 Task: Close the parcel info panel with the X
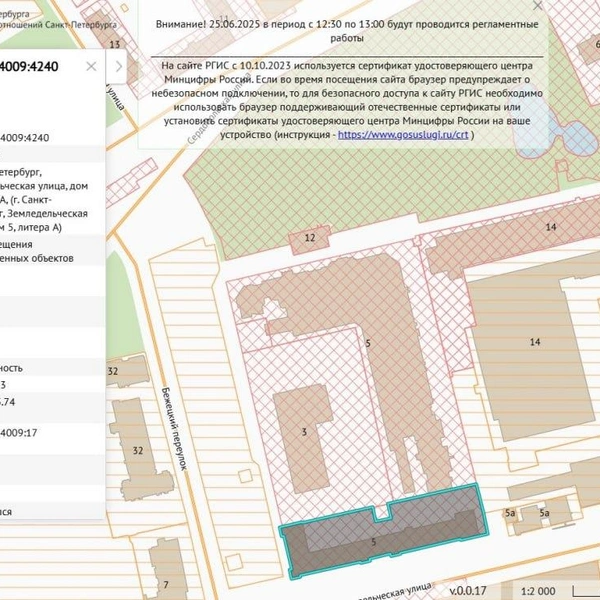[91, 67]
